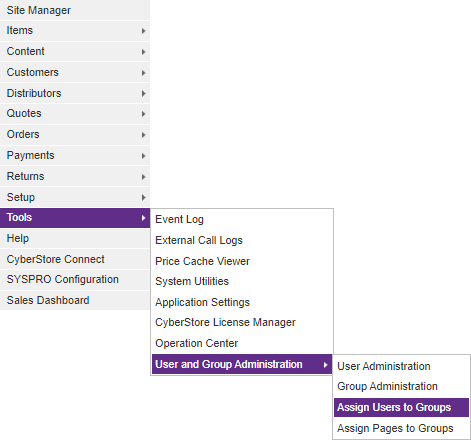Choose Assign Users to Groups
Image resolution: width=471 pixels, height=440 pixels.
pyautogui.click(x=401, y=407)
